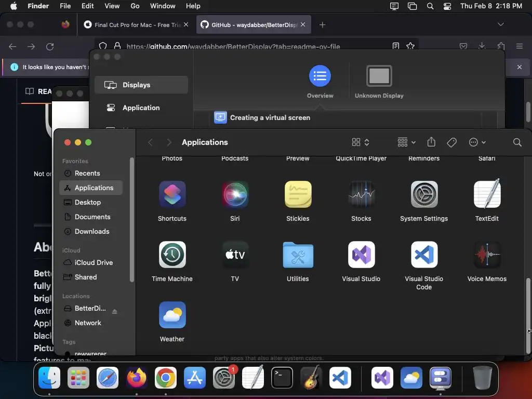
Task: Open iCloud Drive in the Finder sidebar
Action: 91,262
